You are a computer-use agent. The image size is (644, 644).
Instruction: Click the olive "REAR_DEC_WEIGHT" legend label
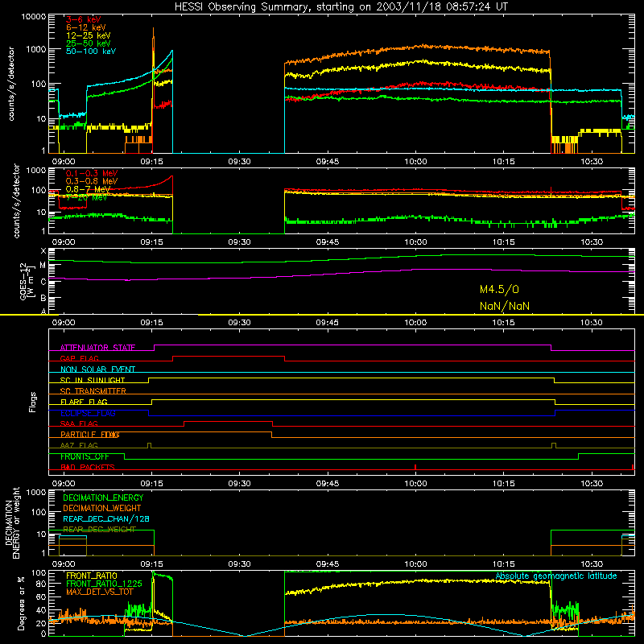(99, 530)
